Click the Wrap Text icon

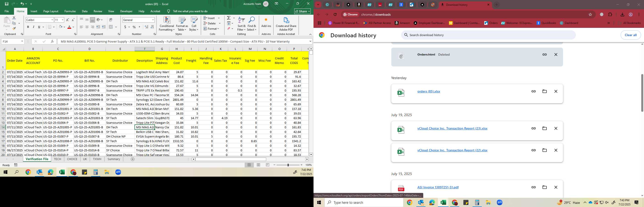point(111,20)
